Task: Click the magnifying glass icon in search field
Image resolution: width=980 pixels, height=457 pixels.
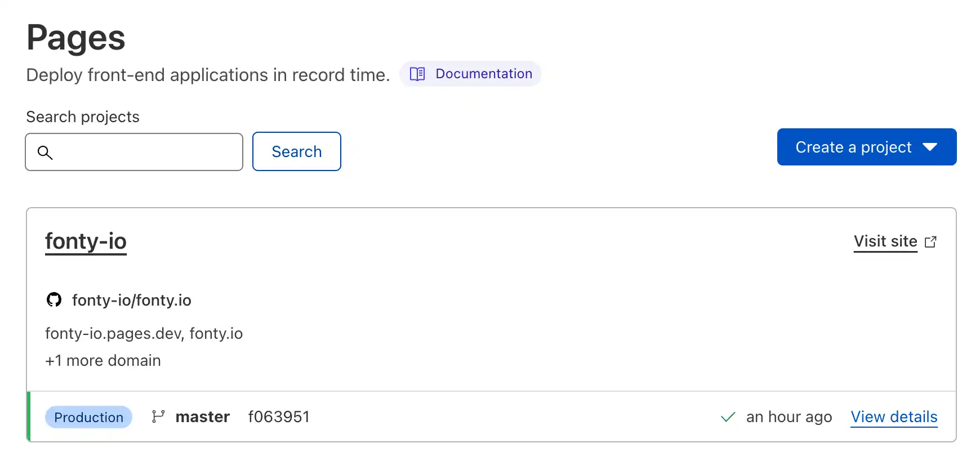Action: click(45, 152)
